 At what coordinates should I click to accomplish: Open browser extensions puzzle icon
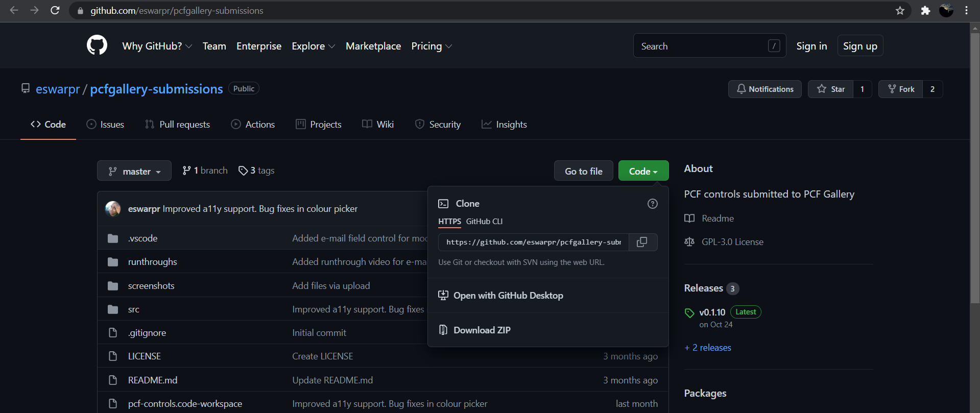pyautogui.click(x=925, y=11)
